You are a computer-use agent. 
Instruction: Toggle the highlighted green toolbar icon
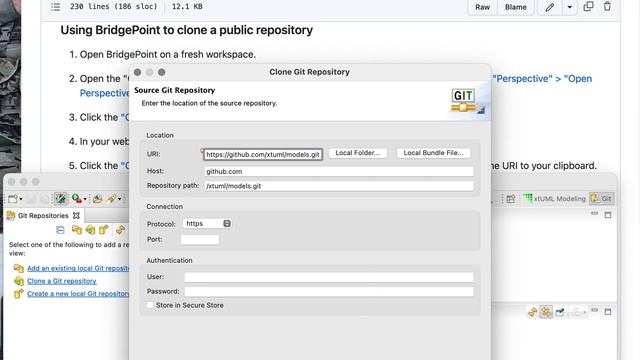pos(60,199)
